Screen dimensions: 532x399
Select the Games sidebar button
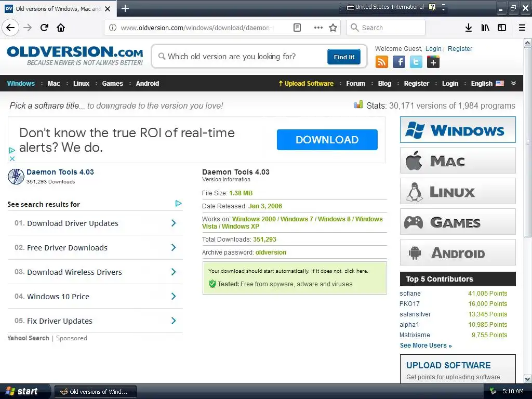458,222
